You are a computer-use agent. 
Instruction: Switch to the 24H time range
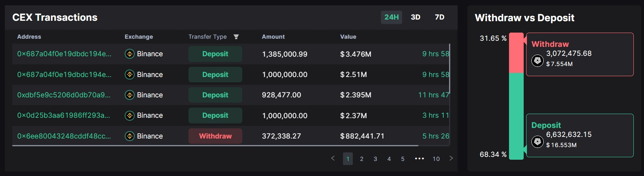pyautogui.click(x=392, y=17)
